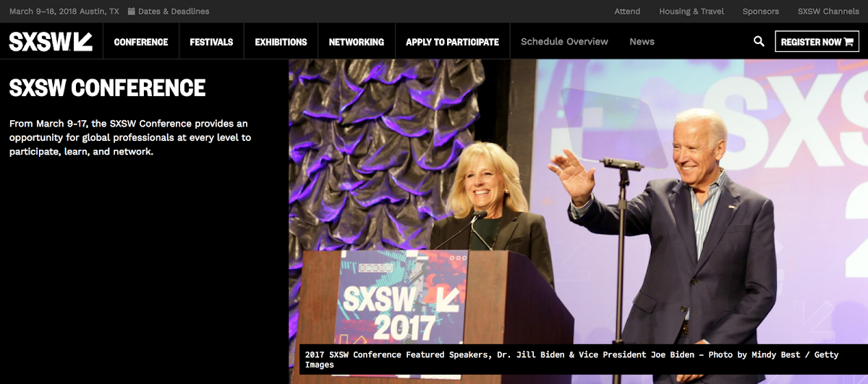The image size is (868, 384).
Task: Open the Conference menu
Action: [x=141, y=42]
